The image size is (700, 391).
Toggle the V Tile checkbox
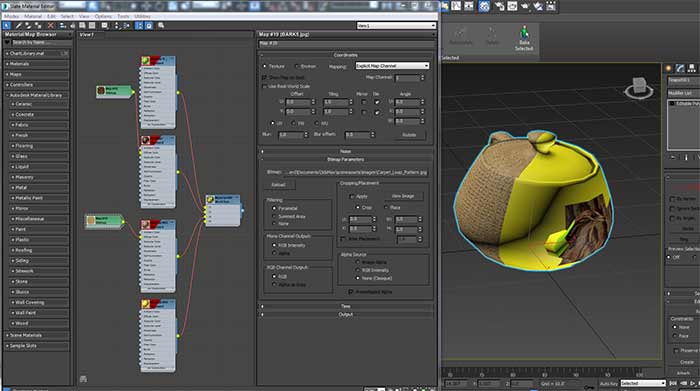(x=377, y=112)
